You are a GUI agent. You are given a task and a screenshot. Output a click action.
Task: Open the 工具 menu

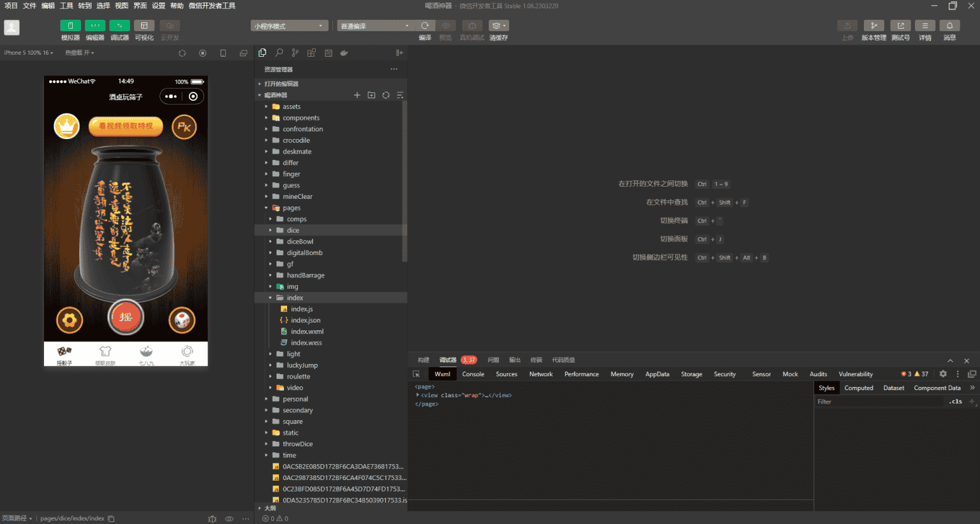click(66, 6)
